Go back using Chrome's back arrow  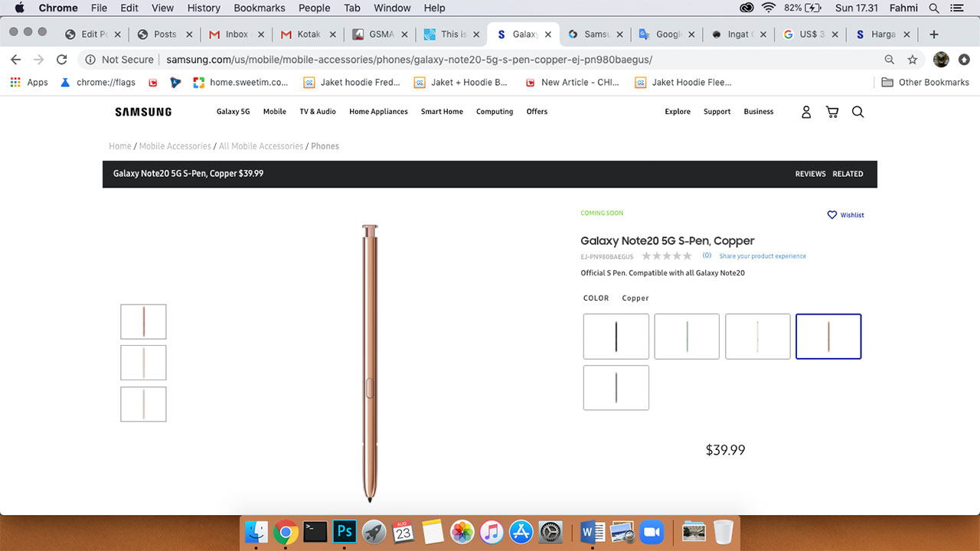point(16,60)
